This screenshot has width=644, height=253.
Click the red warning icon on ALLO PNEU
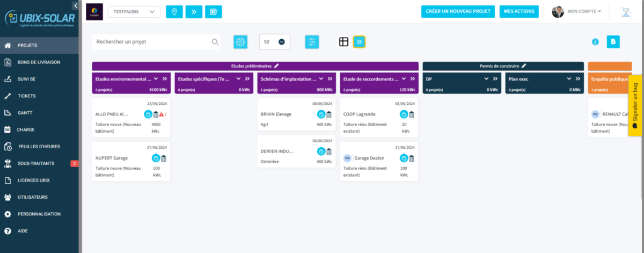point(162,114)
